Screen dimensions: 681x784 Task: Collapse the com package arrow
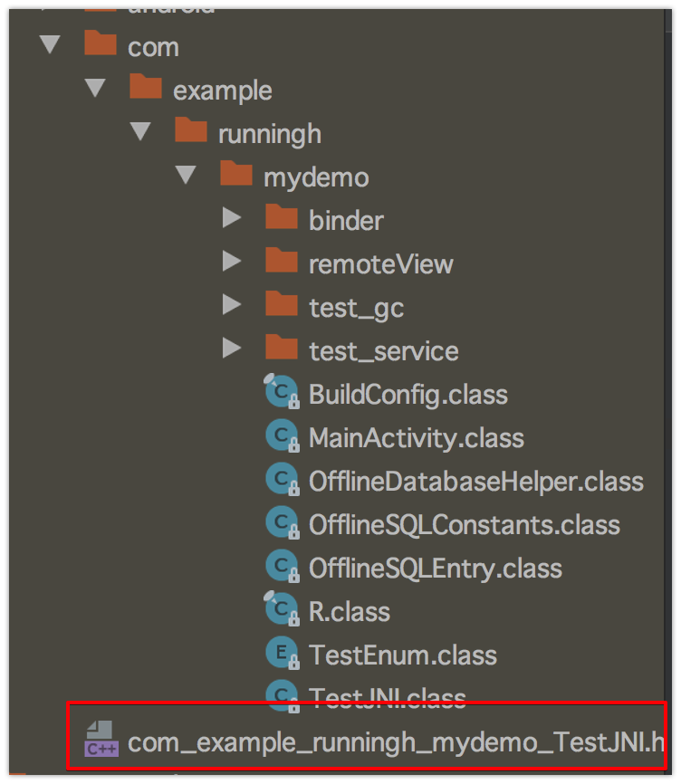pyautogui.click(x=51, y=45)
